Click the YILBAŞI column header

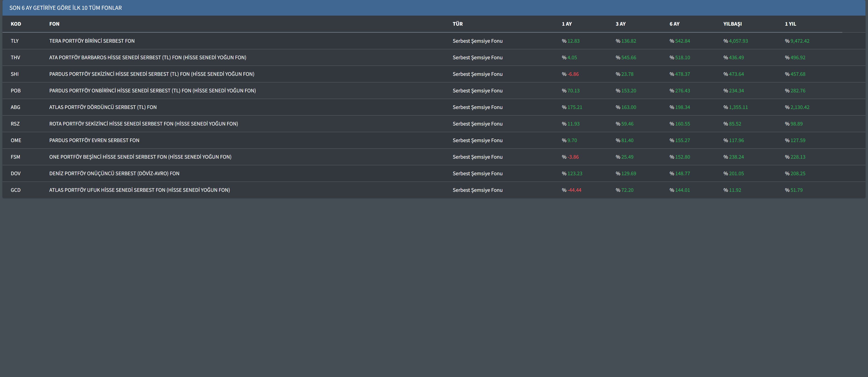click(733, 24)
